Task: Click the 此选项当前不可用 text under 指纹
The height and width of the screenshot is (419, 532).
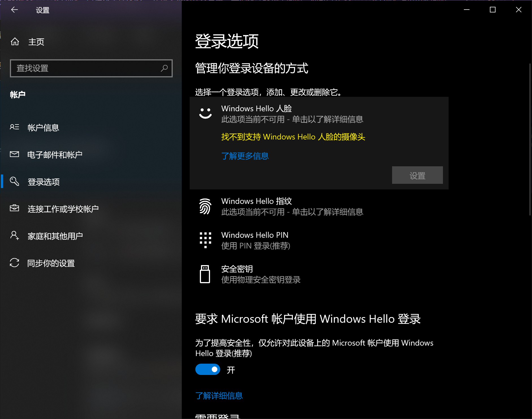Action: click(x=292, y=212)
